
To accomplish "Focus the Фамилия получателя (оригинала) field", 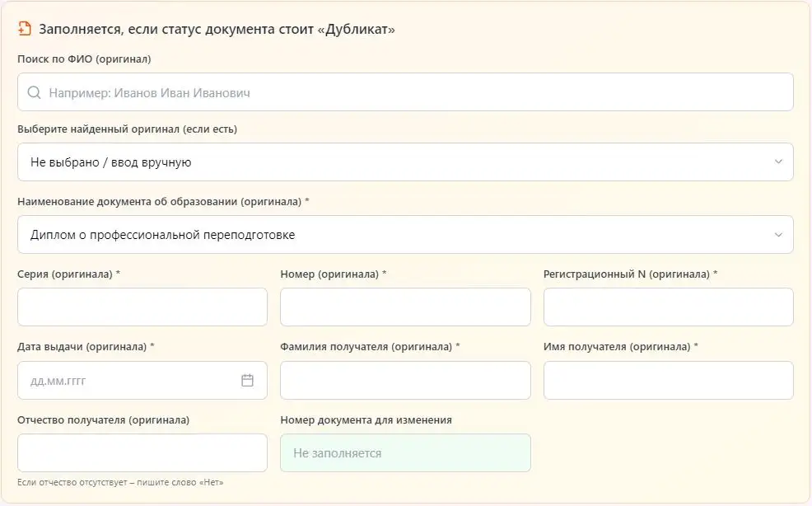I will (x=405, y=380).
